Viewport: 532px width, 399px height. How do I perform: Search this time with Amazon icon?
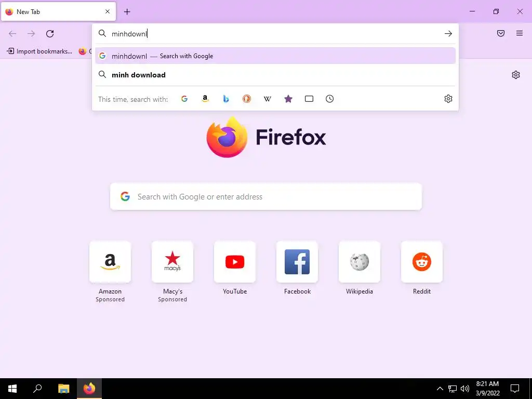point(205,99)
